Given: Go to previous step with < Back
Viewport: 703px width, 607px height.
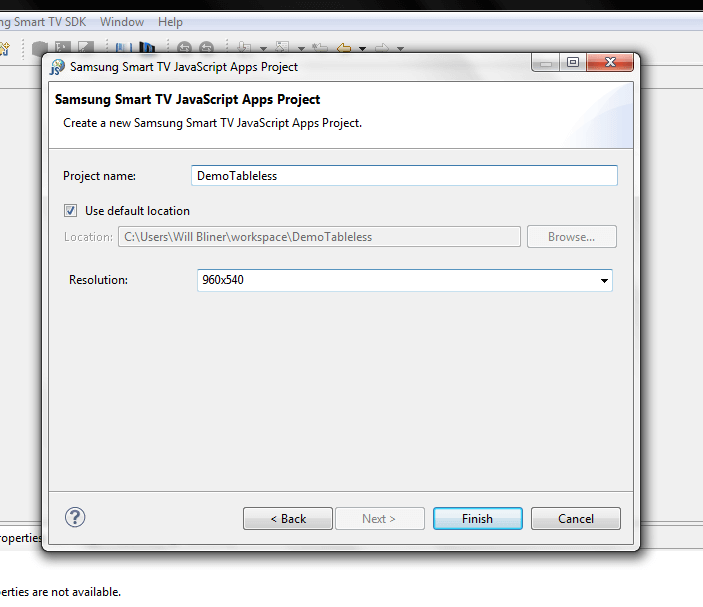Looking at the screenshot, I should tap(288, 519).
